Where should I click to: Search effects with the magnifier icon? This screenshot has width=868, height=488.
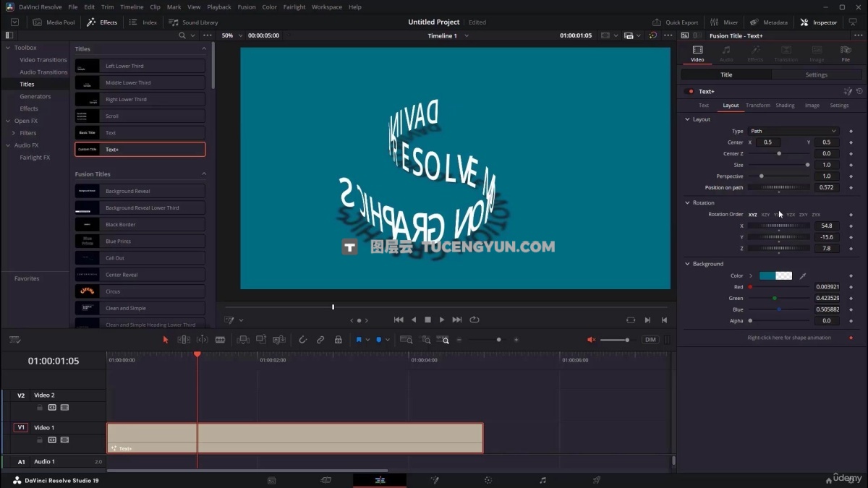[x=182, y=35]
